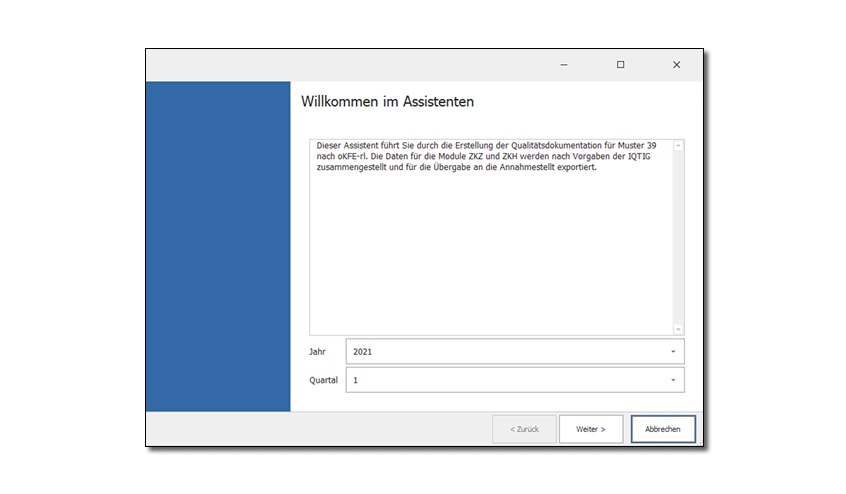The image size is (846, 494).
Task: Click the Willkommen im Assistenten heading
Action: tap(387, 102)
